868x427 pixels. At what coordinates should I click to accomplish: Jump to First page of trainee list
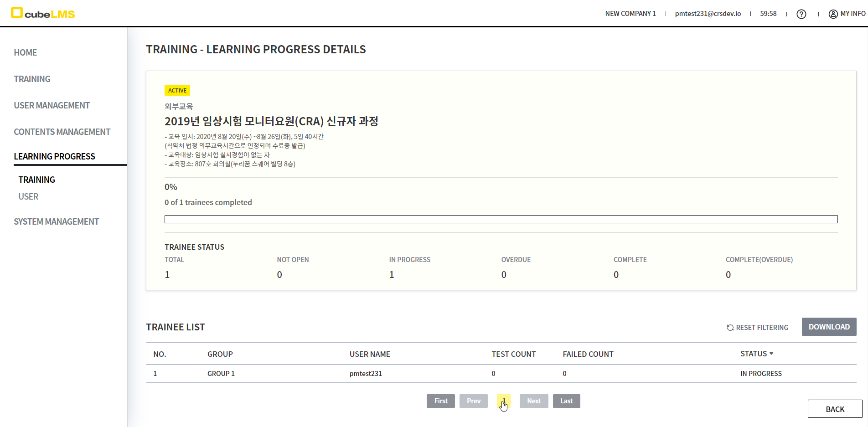440,401
